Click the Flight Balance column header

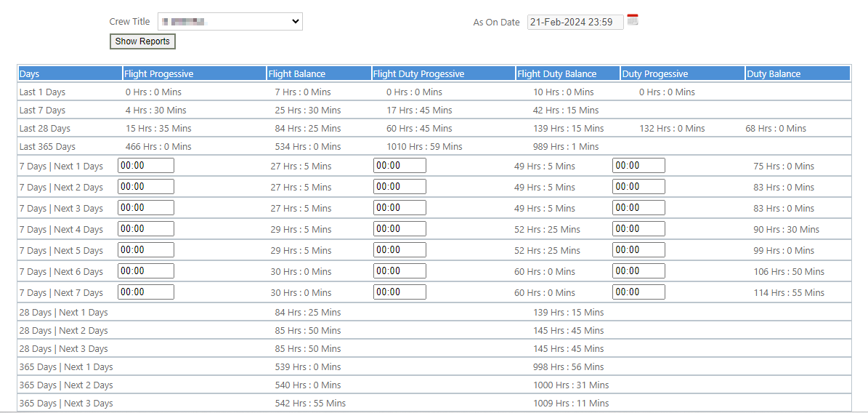pyautogui.click(x=319, y=73)
